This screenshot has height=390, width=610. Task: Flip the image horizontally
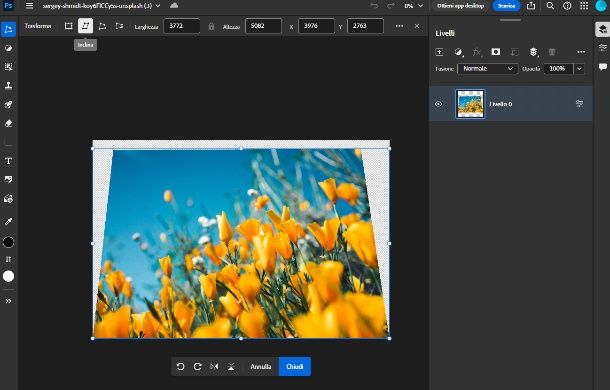[x=214, y=367]
